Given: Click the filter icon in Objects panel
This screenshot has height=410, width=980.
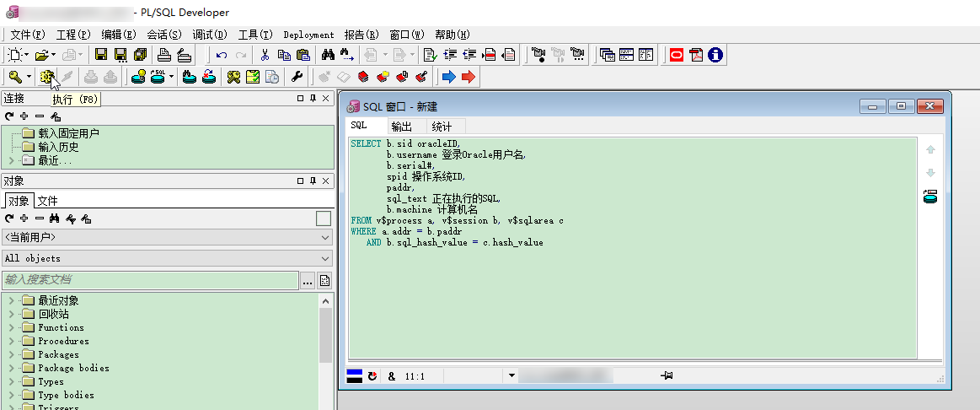Looking at the screenshot, I should (x=71, y=218).
